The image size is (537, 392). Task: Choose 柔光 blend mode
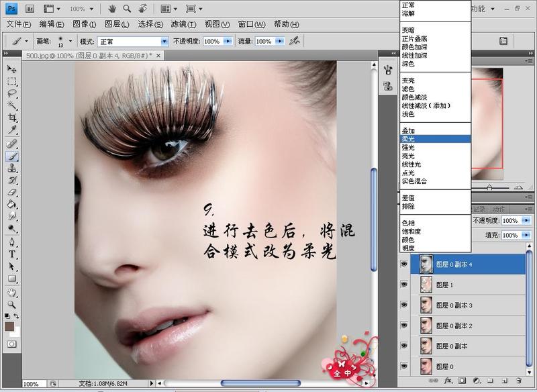point(435,139)
